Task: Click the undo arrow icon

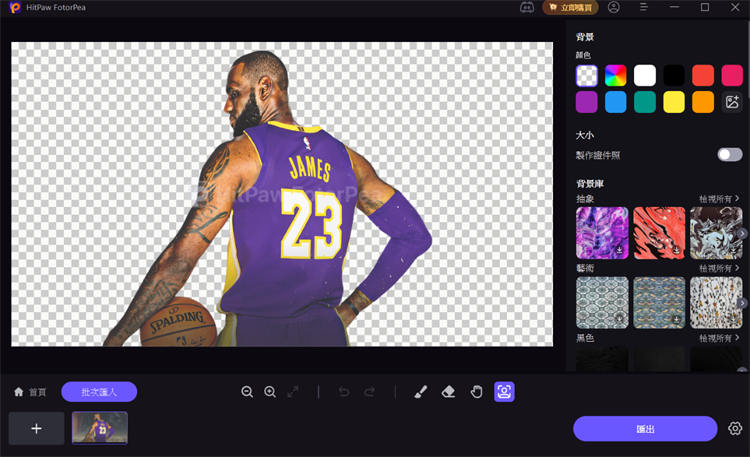Action: point(344,392)
